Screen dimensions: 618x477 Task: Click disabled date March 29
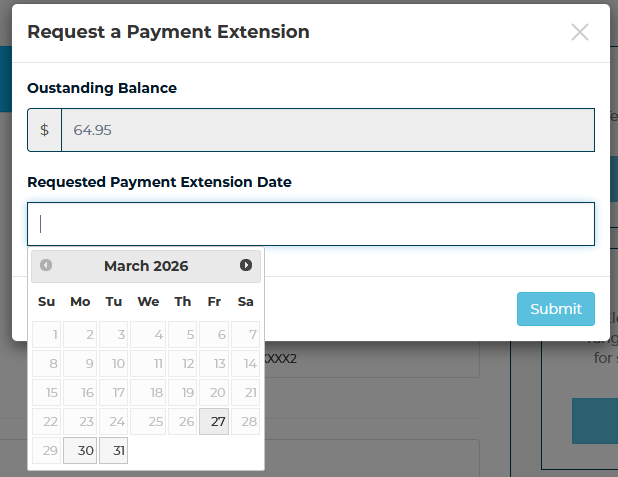(x=47, y=451)
